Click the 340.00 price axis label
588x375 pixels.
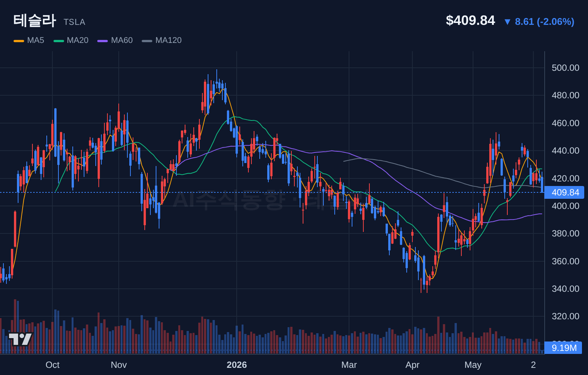(565, 289)
